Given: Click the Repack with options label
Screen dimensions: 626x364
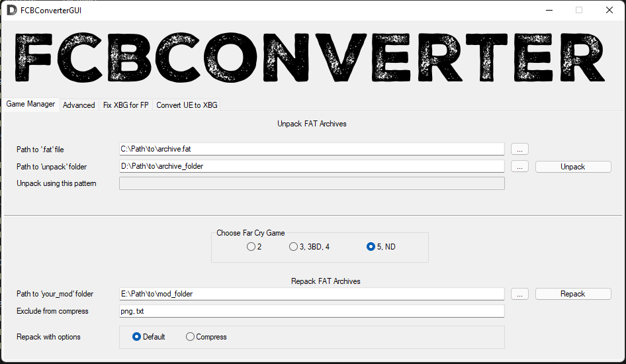Looking at the screenshot, I should tap(48, 337).
